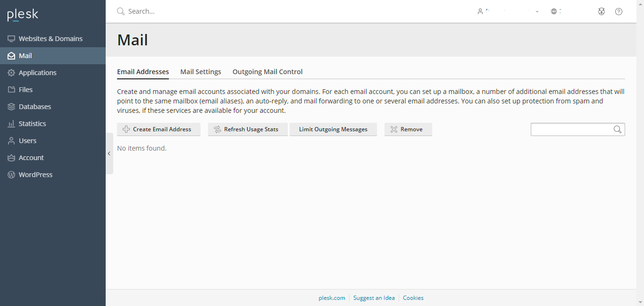This screenshot has width=644, height=306.
Task: Click Limit Outgoing Messages button
Action: [333, 129]
